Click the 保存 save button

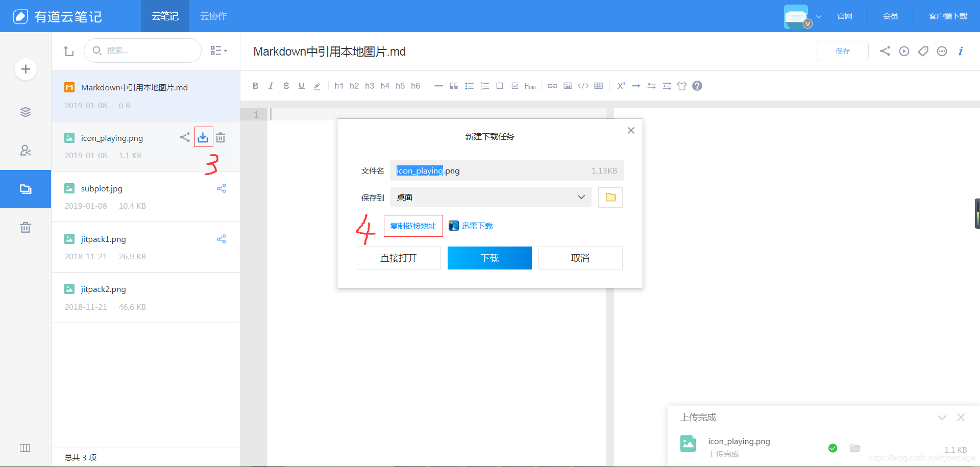pyautogui.click(x=843, y=51)
